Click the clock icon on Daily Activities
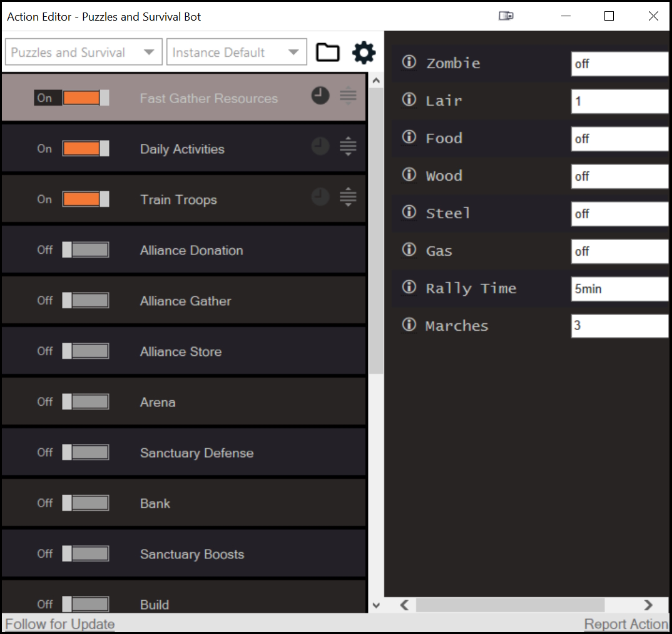The width and height of the screenshot is (672, 634). click(320, 146)
